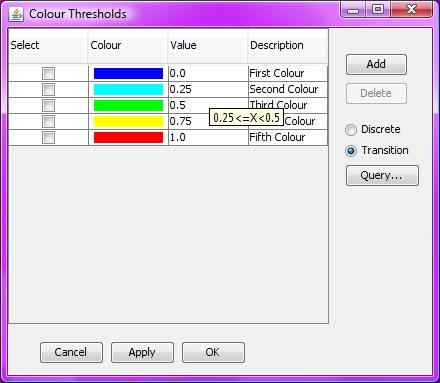Click the Apply button
Image resolution: width=440 pixels, height=383 pixels.
[x=142, y=352]
